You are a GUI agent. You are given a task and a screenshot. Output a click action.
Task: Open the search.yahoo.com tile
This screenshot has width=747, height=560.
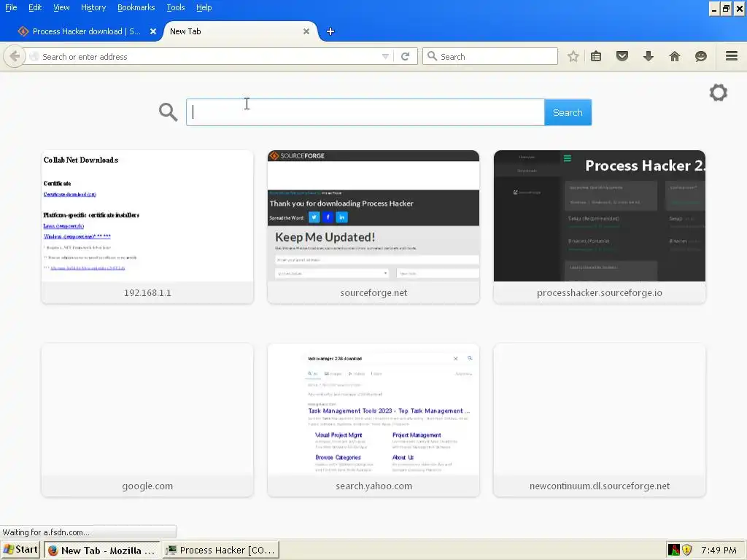tap(373, 420)
